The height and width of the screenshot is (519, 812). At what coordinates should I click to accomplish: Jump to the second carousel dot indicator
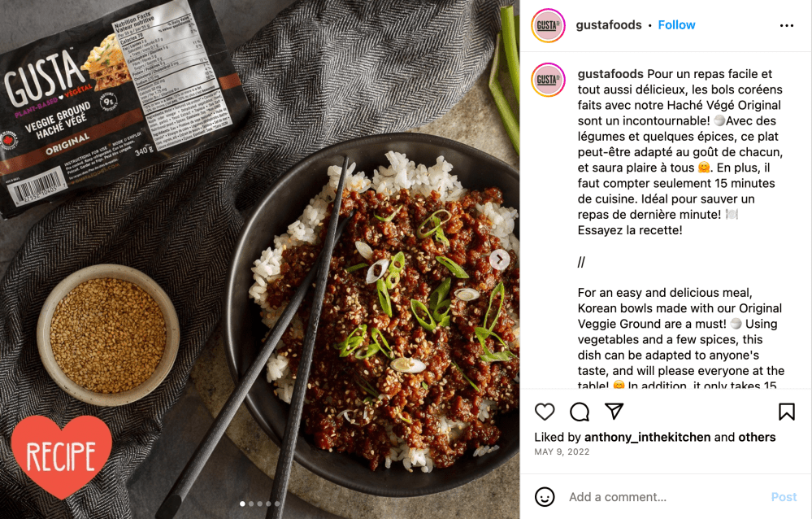point(251,504)
